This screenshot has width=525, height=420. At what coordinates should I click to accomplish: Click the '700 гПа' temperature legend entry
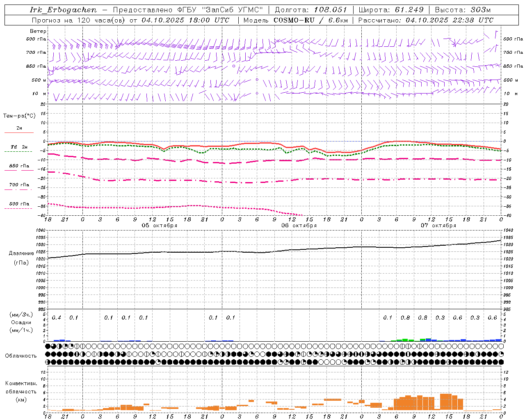[x=19, y=185]
